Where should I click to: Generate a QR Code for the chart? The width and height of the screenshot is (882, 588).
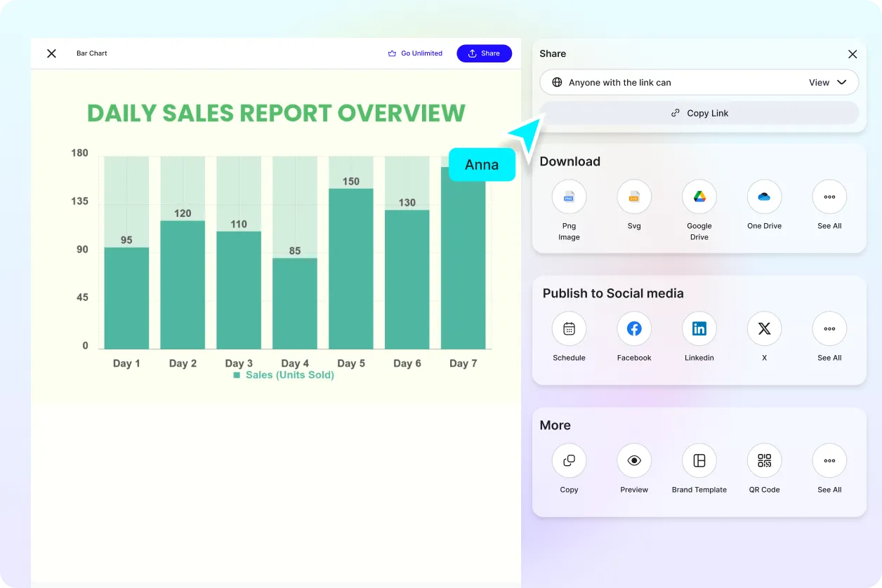(x=764, y=460)
